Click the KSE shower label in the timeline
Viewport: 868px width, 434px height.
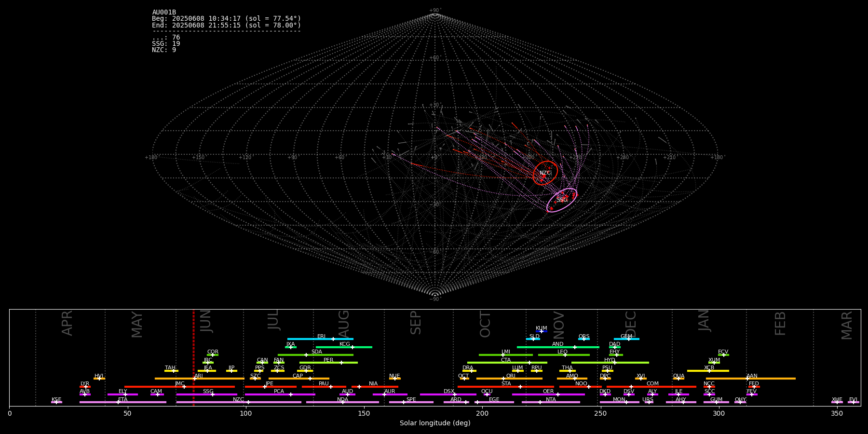point(56,400)
